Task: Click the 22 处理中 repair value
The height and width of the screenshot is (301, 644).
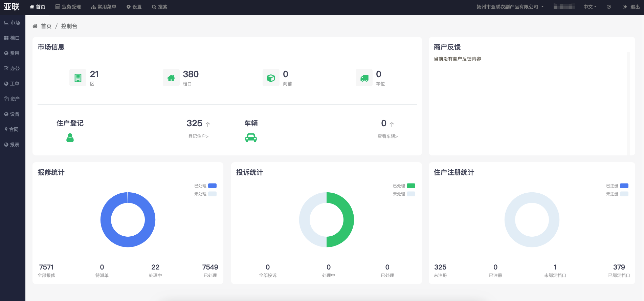Action: pos(155,267)
